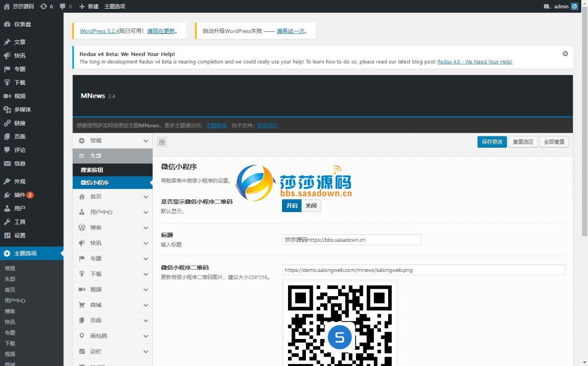Screen dimensions: 588x366
Task: Open 常规 submenu under 主题选项 sidebar
Action: point(10,268)
